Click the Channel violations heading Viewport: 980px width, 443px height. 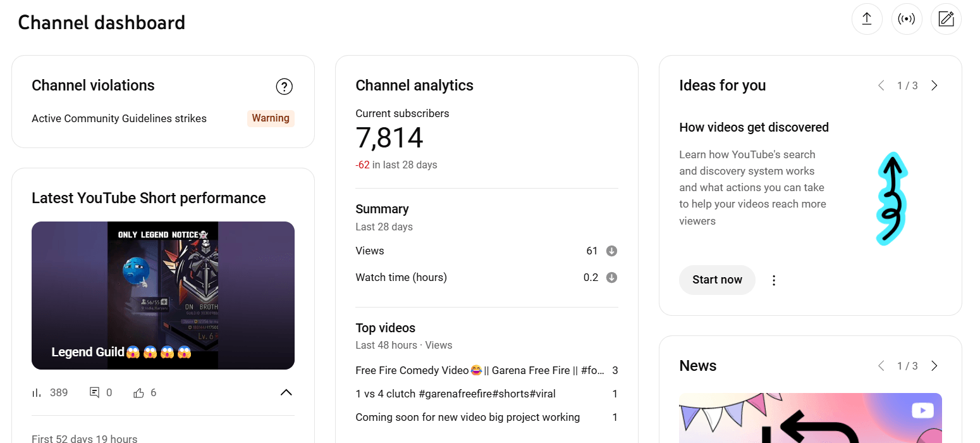coord(93,86)
